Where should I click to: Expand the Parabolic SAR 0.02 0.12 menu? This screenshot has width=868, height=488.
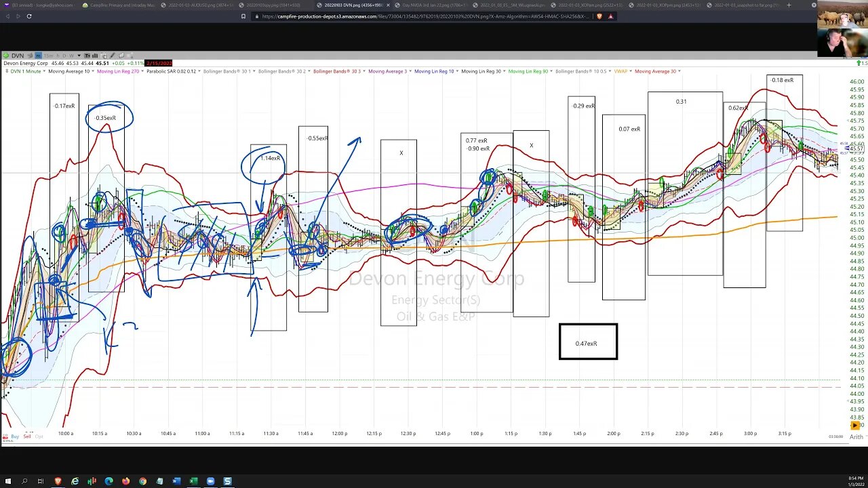tap(199, 71)
